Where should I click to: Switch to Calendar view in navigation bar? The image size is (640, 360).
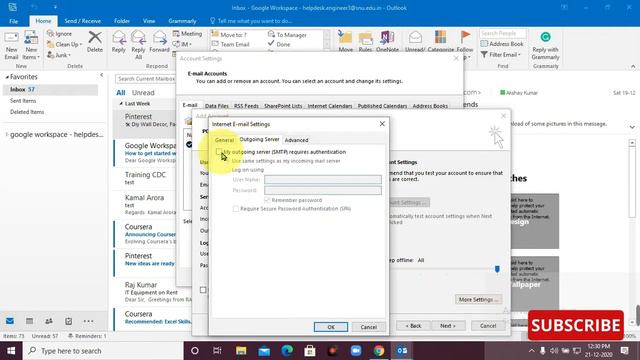tap(29, 321)
